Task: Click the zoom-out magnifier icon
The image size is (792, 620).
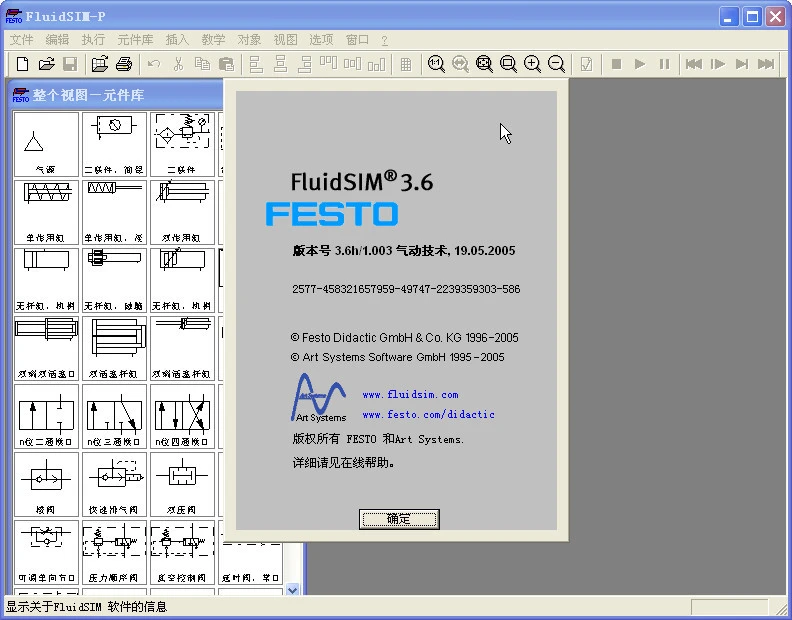Action: point(556,64)
